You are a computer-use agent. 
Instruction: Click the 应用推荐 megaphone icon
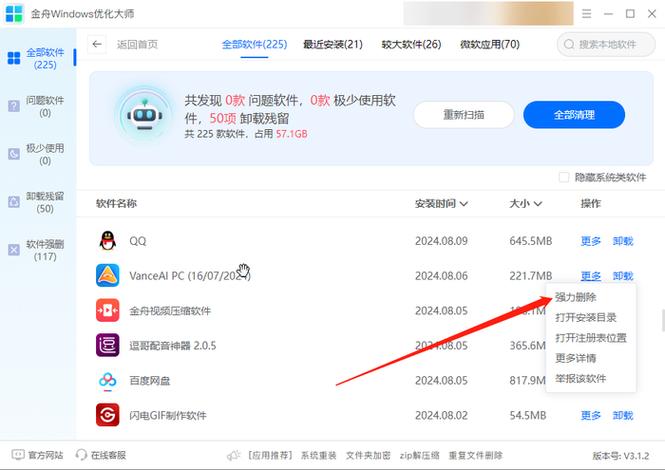tap(234, 456)
